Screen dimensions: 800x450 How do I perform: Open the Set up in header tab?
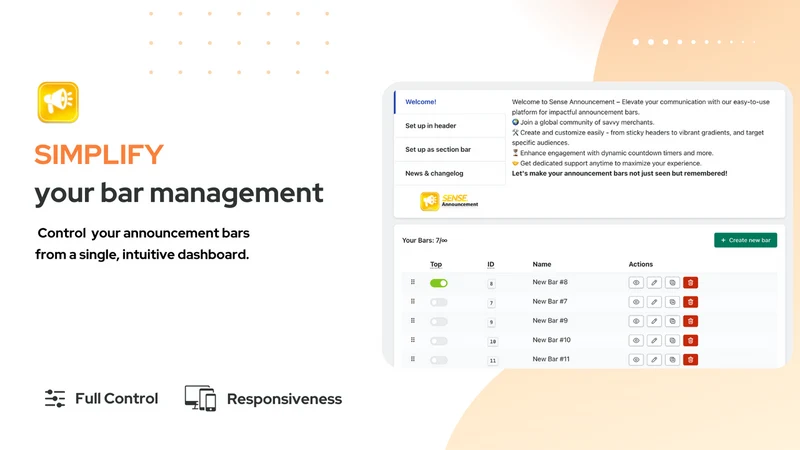point(449,126)
